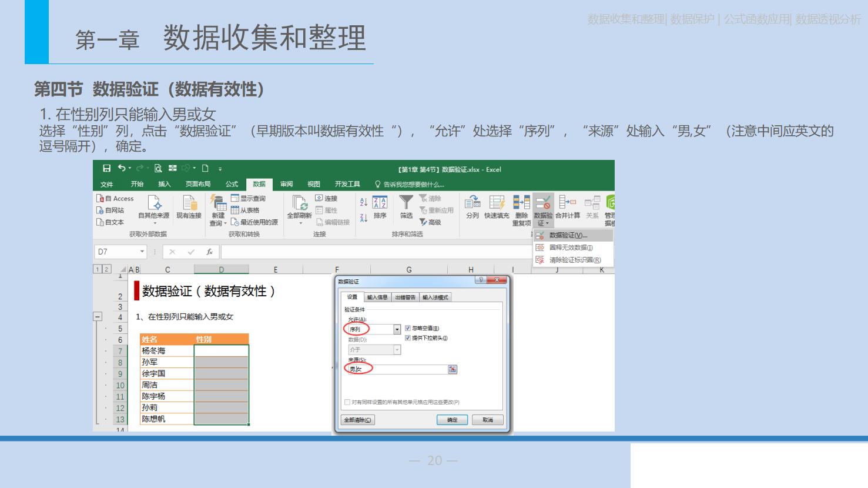Image resolution: width=868 pixels, height=488 pixels.
Task: Click outline level 1 button
Action: [98, 269]
